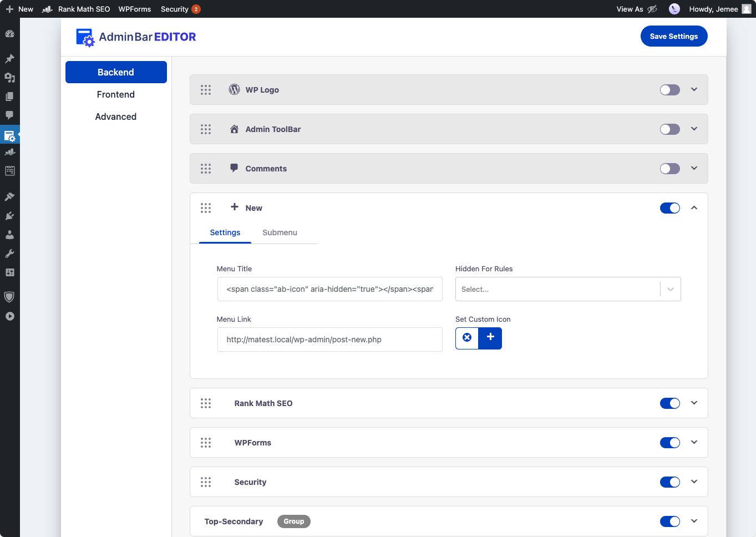756x537 pixels.
Task: Click the collapse menu play icon
Action: click(9, 316)
